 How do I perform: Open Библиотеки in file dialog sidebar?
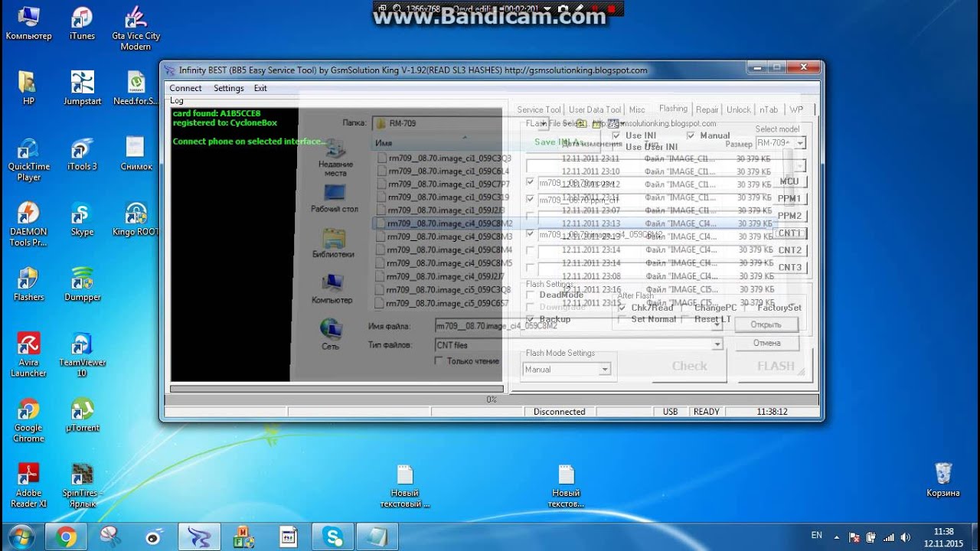click(x=333, y=244)
